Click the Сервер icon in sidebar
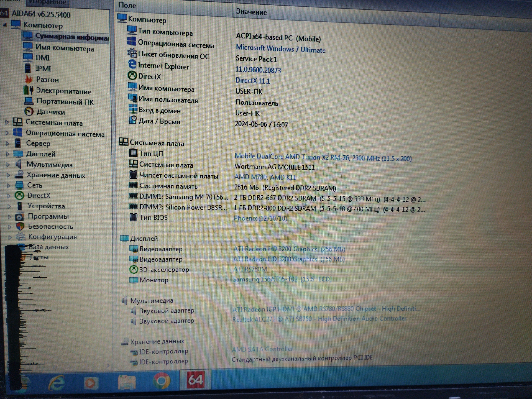This screenshot has width=532, height=399. [x=18, y=143]
